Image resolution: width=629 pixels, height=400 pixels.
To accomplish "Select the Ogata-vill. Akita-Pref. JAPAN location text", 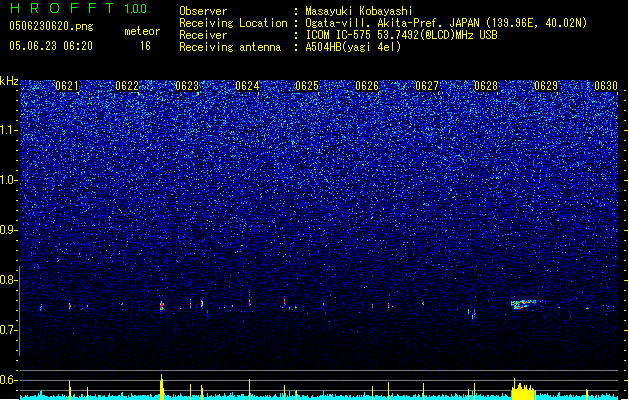I will tap(446, 23).
